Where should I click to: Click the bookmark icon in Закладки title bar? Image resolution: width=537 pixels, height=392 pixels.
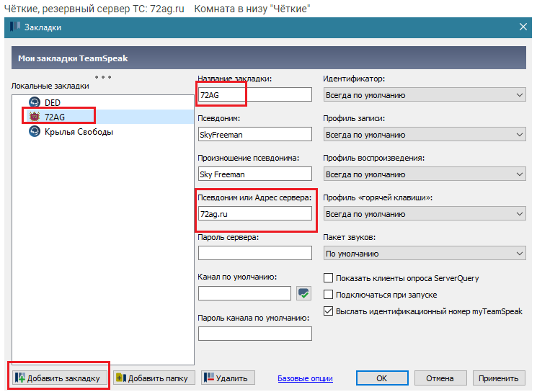15,27
